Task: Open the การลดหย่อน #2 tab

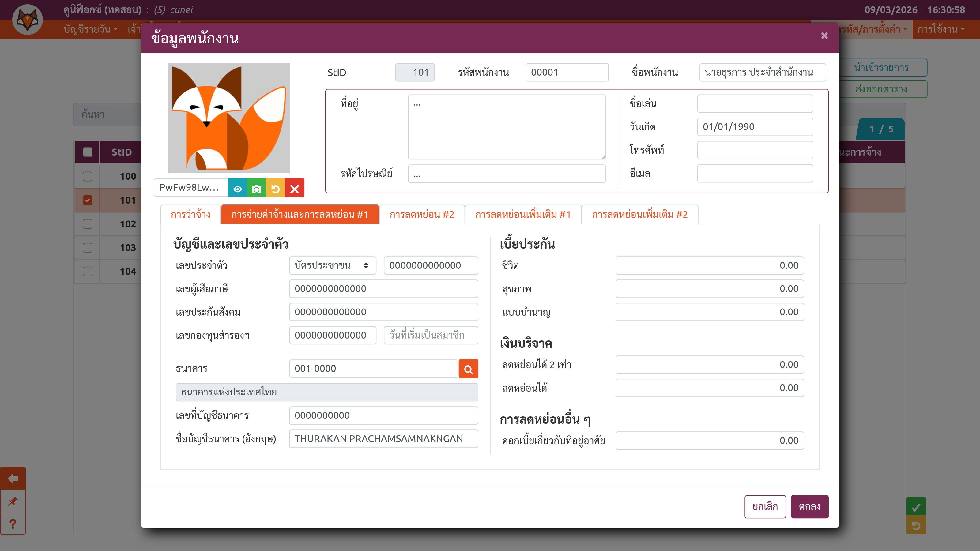Action: (x=421, y=215)
